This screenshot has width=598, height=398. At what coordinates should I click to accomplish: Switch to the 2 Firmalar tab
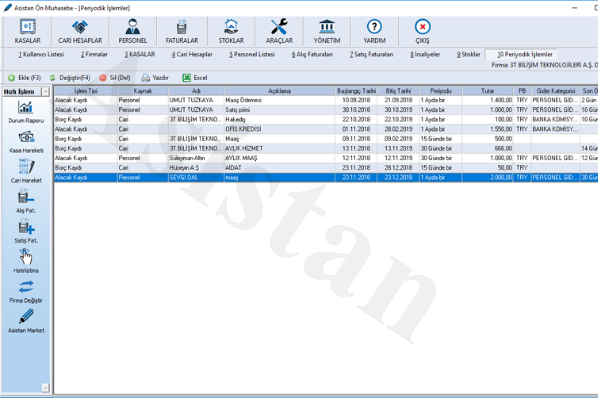point(94,55)
